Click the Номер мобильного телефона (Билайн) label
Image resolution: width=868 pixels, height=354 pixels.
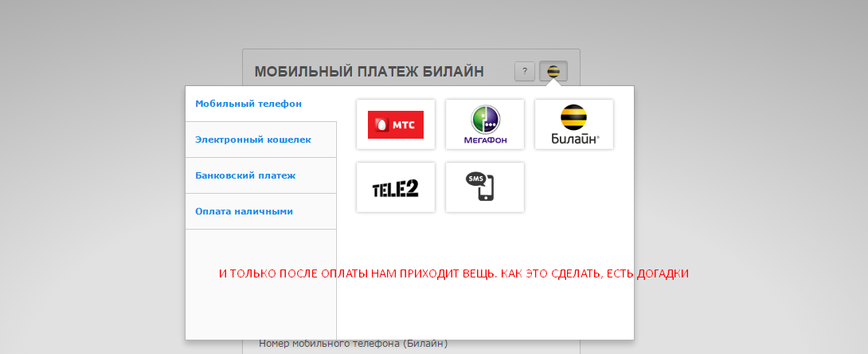coord(354,344)
